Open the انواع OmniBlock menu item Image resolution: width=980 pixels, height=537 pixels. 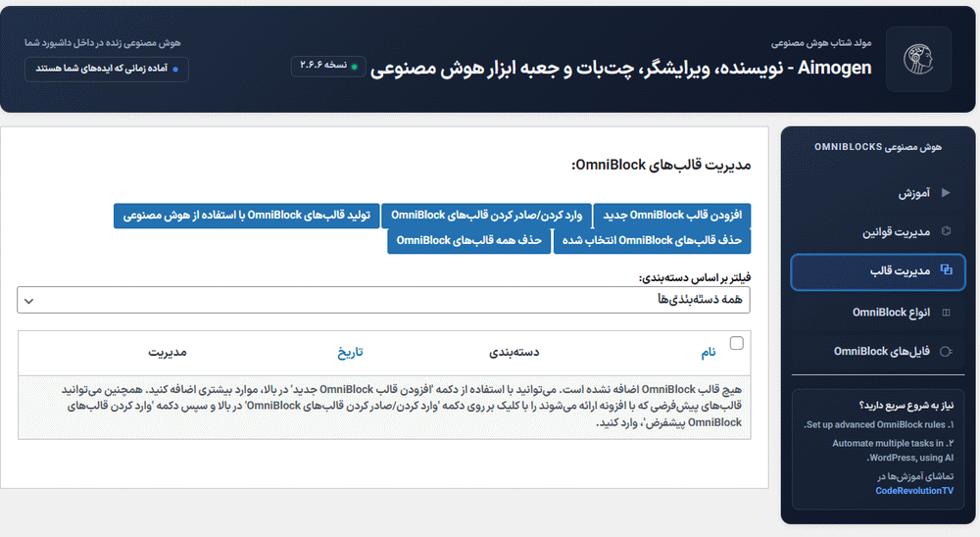click(878, 313)
